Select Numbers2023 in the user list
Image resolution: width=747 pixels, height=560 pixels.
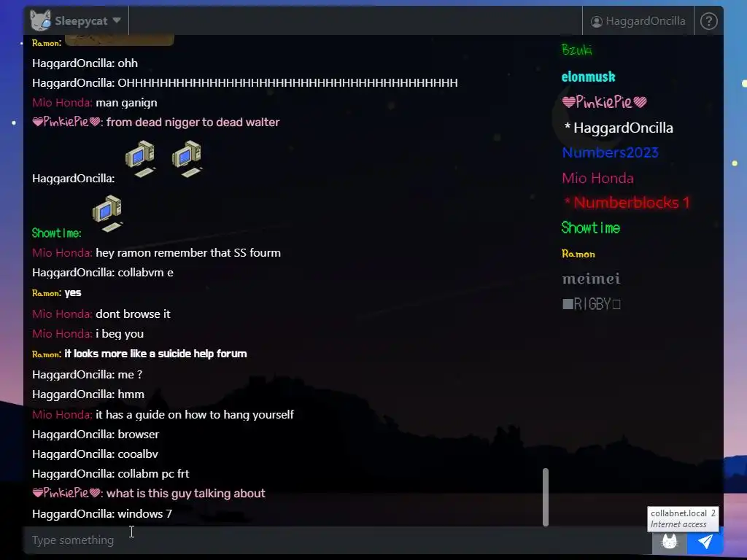611,152
